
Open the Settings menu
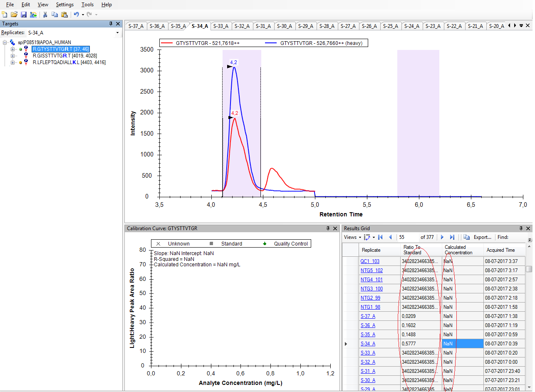[x=65, y=5]
